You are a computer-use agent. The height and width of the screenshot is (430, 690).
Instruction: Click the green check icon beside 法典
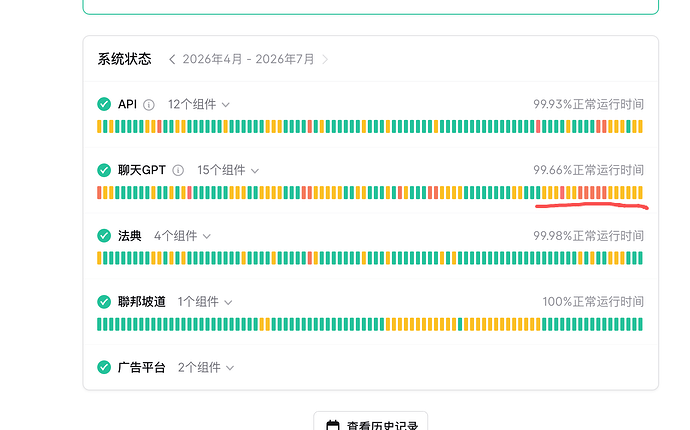click(x=104, y=236)
